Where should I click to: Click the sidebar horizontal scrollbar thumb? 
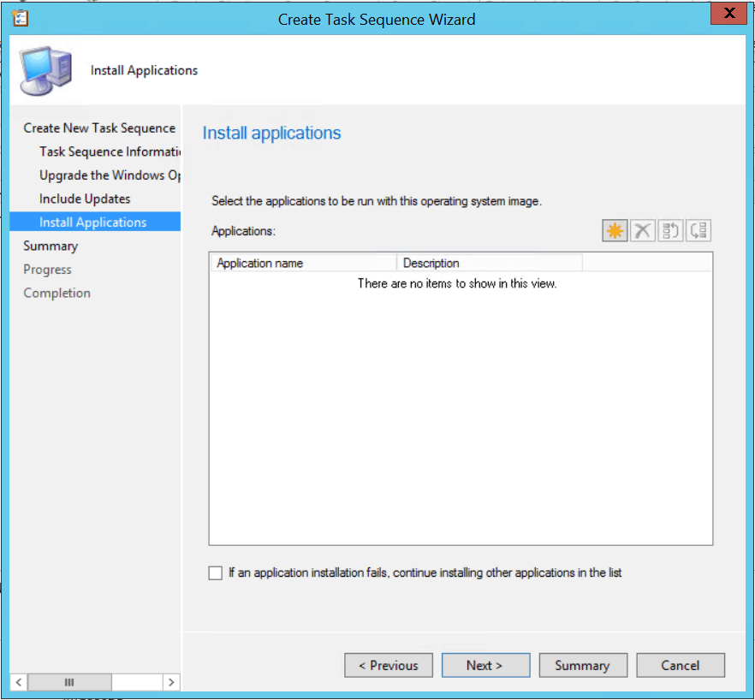click(69, 682)
